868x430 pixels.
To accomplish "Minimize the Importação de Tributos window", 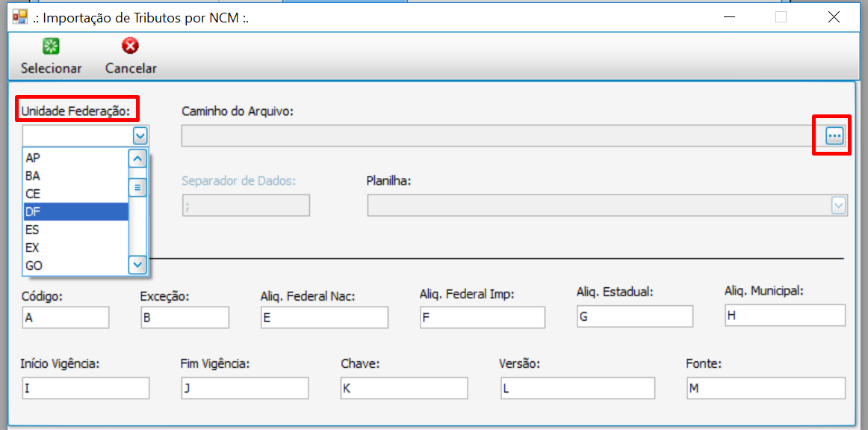I will click(x=730, y=17).
